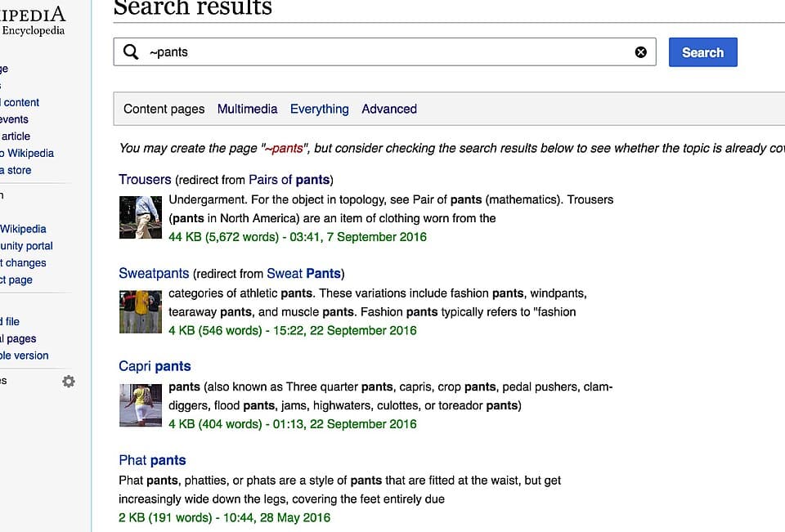Select the Capri pants thumbnail image

(140, 405)
